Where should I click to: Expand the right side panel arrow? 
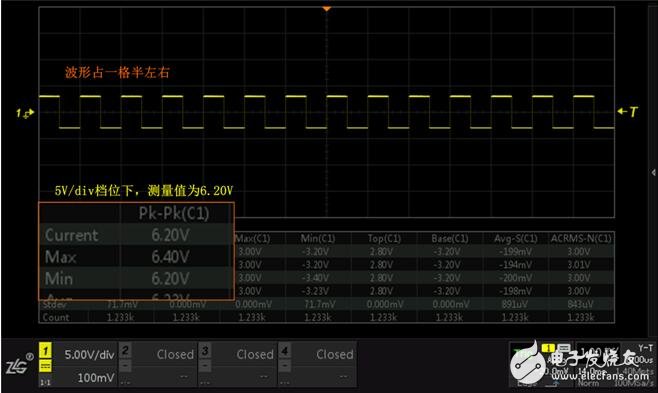653,172
